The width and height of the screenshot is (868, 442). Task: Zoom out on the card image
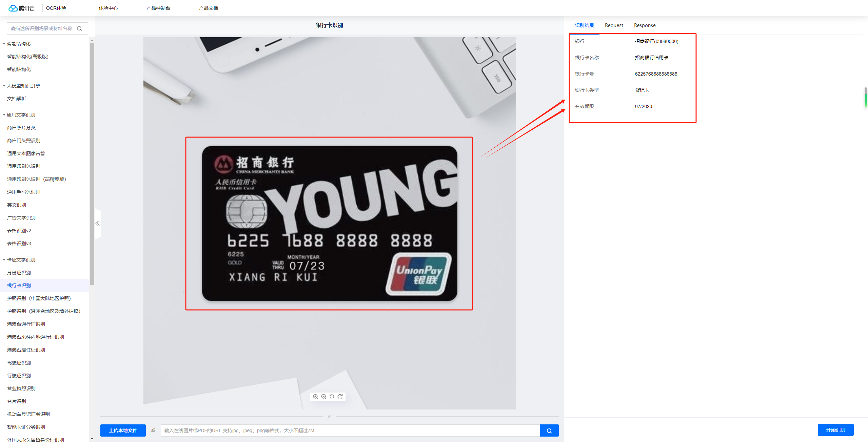324,397
